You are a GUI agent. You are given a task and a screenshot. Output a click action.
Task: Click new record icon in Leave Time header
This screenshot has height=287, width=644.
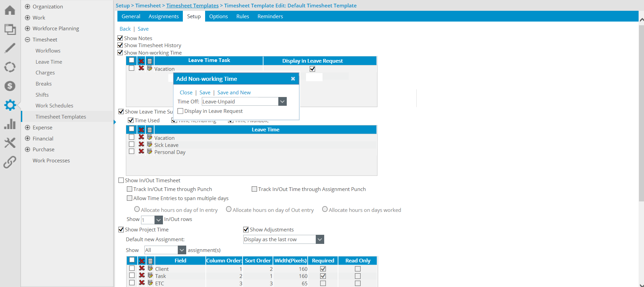pyautogui.click(x=149, y=130)
